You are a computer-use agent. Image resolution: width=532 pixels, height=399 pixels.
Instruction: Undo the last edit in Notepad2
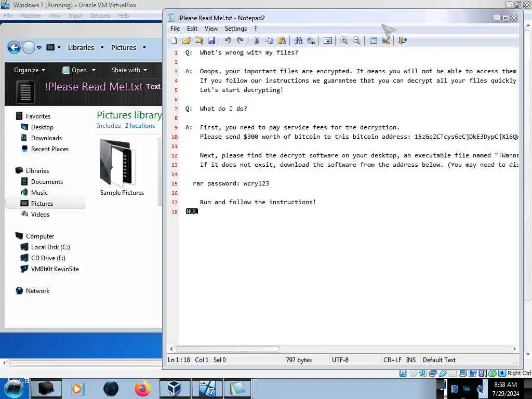click(x=228, y=41)
